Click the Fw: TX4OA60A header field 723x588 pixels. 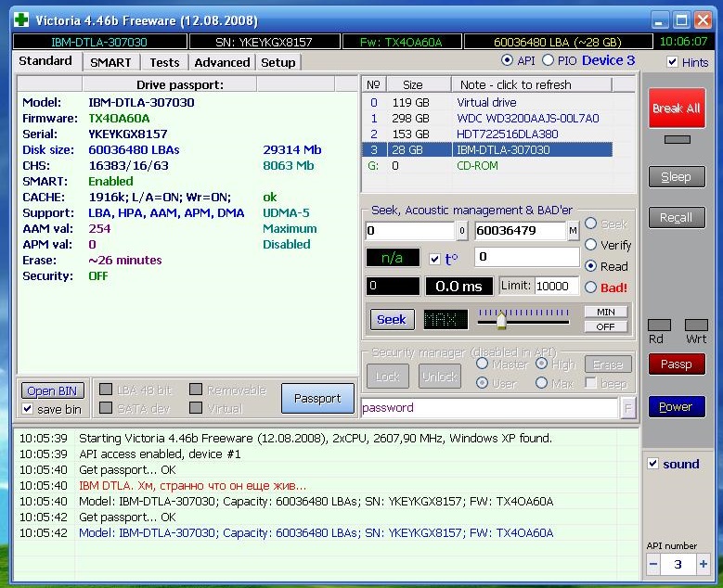click(402, 42)
